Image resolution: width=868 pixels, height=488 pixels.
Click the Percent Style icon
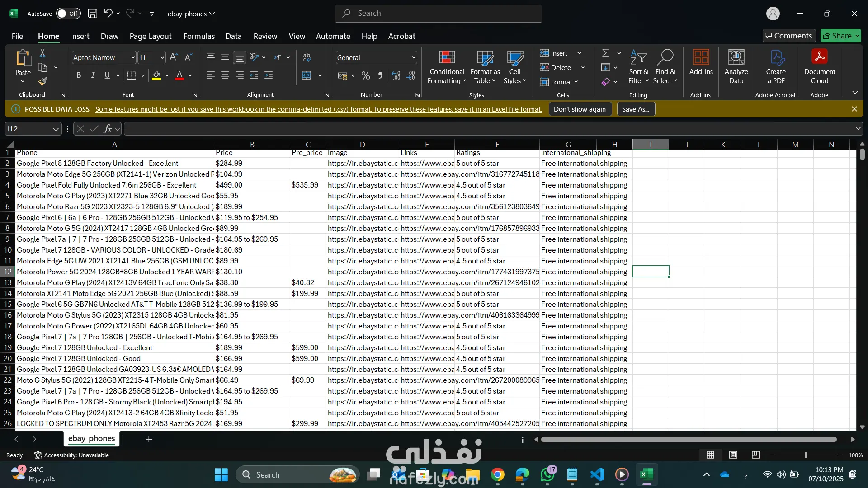[x=366, y=75]
